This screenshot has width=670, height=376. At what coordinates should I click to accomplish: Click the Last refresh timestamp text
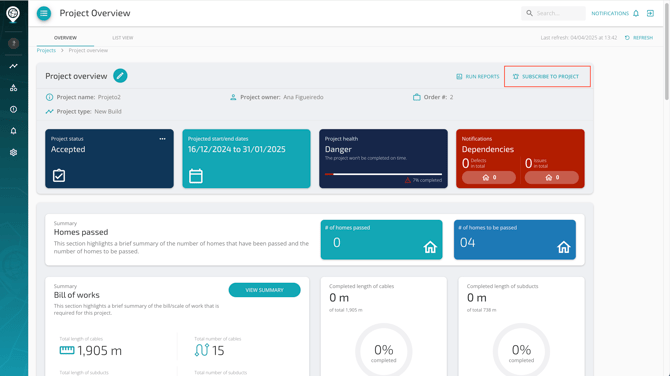click(579, 38)
